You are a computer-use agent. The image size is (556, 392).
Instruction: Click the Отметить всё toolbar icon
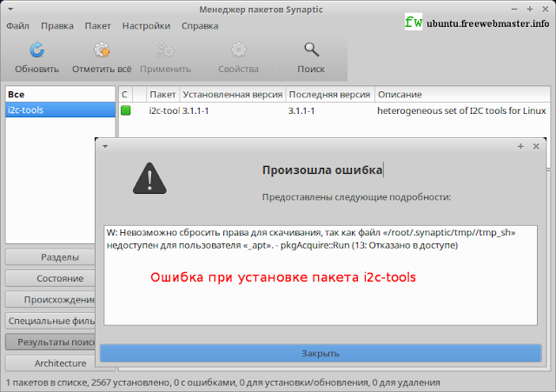point(102,50)
